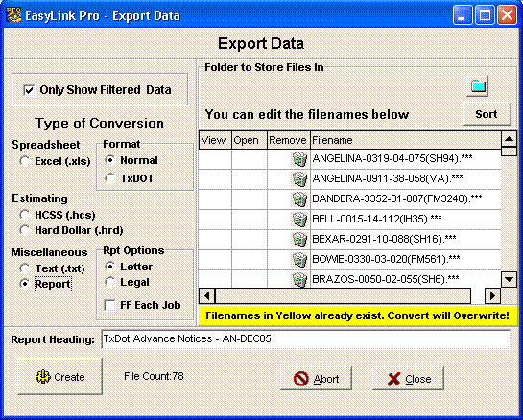This screenshot has height=420, width=523.
Task: Remove BOWIE-0330-03-020(FM561) via trash icon
Action: pos(299,259)
